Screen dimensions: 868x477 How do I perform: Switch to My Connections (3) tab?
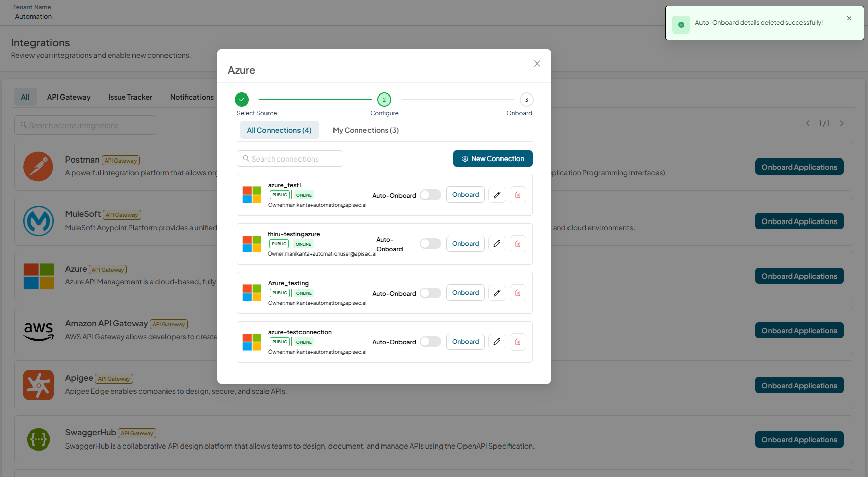(x=366, y=130)
